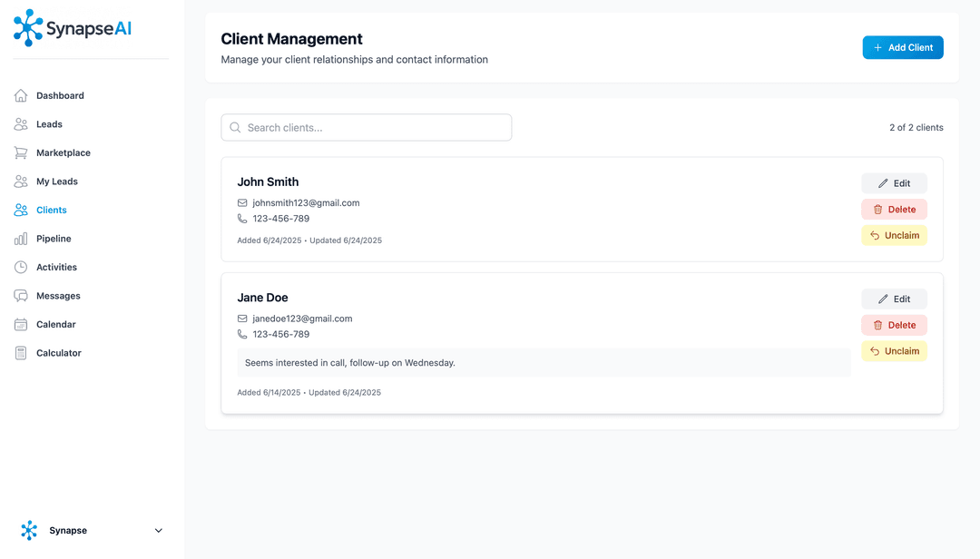Edit the John Smith client record
980x559 pixels.
[894, 182]
